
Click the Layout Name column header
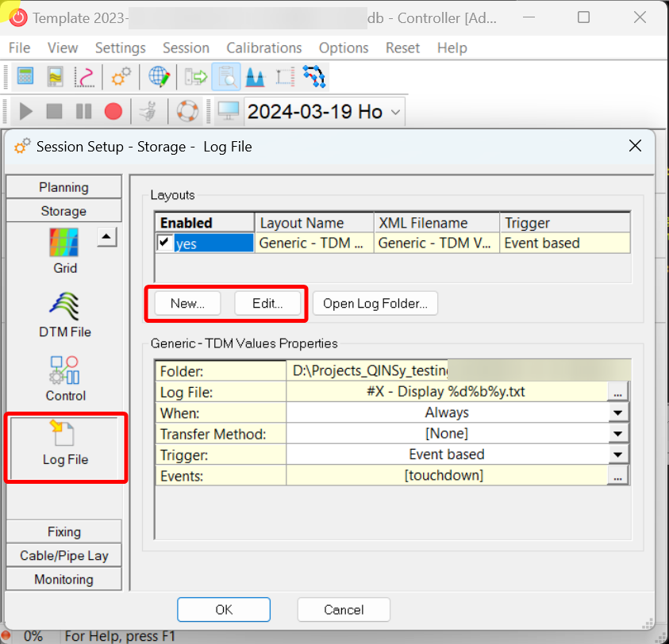[314, 223]
